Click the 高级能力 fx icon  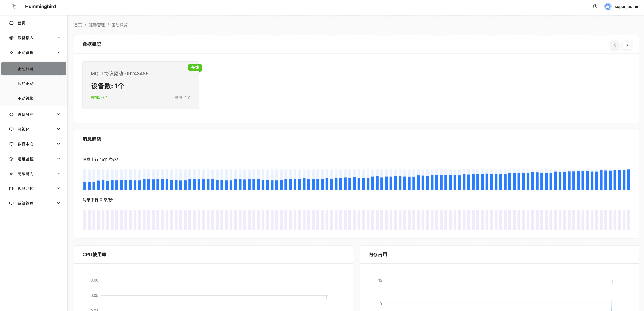[x=11, y=174]
